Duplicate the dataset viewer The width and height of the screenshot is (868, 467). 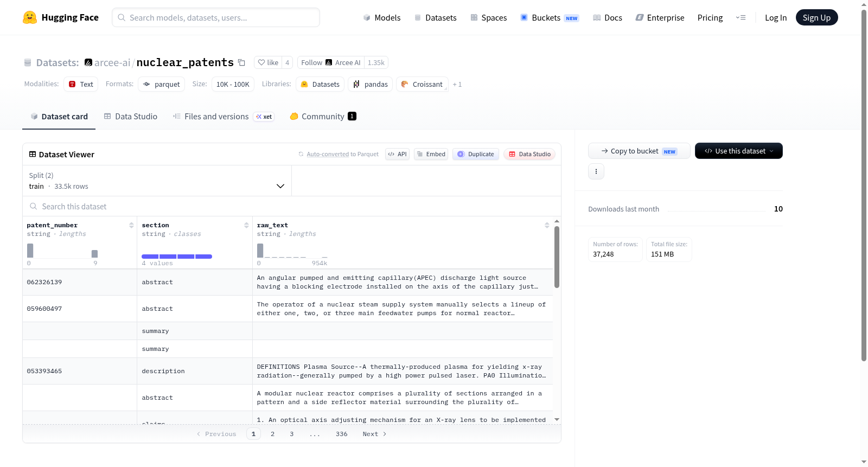[x=476, y=154]
